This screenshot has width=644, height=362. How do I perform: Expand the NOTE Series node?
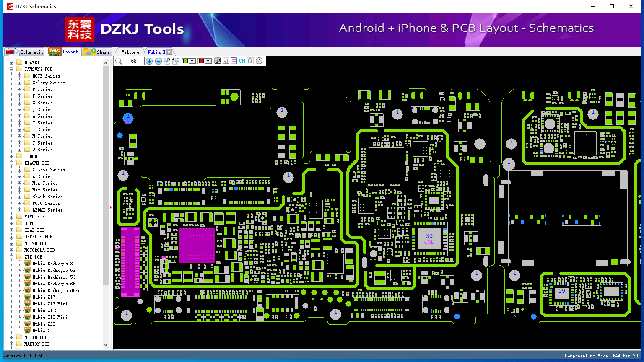coord(20,76)
